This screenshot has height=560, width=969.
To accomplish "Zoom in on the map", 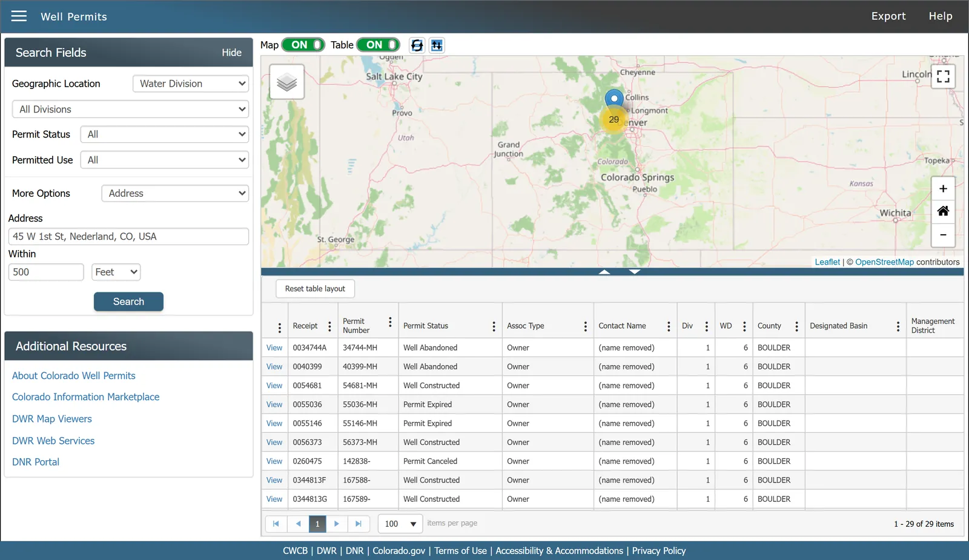I will [x=943, y=189].
